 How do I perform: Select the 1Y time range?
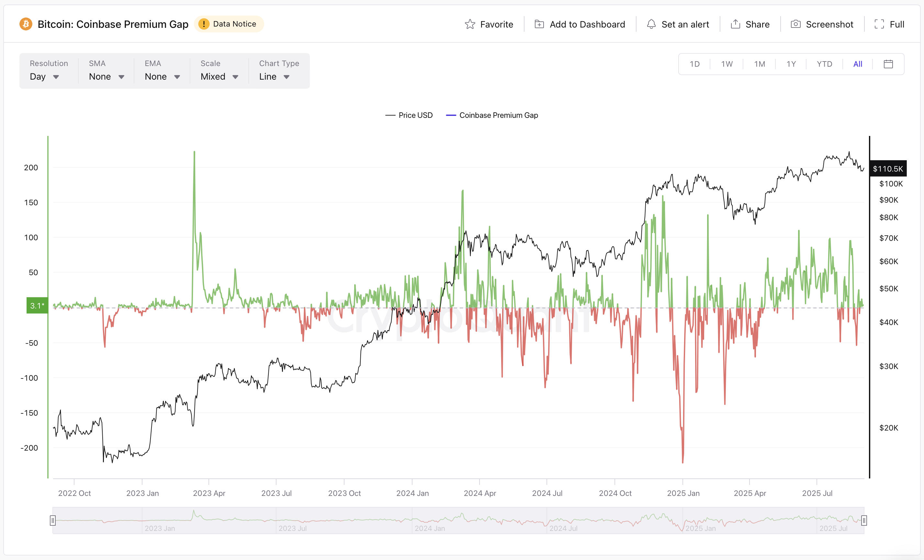[791, 64]
